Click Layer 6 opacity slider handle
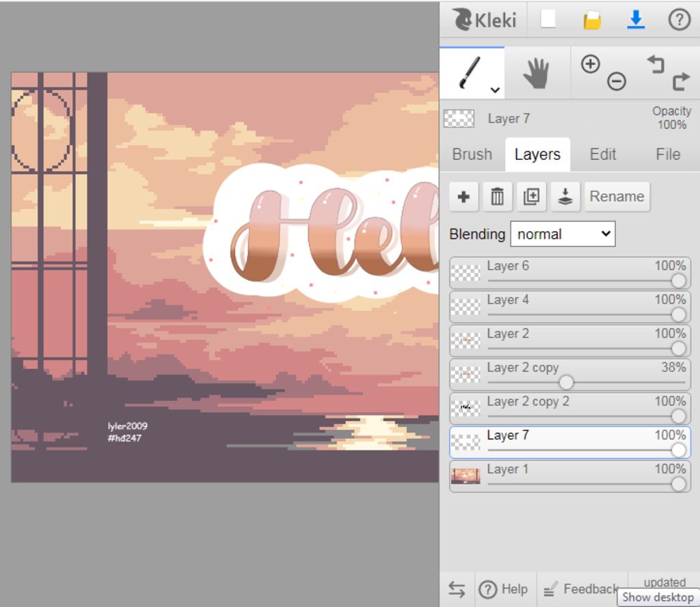The height and width of the screenshot is (607, 700). click(x=678, y=281)
